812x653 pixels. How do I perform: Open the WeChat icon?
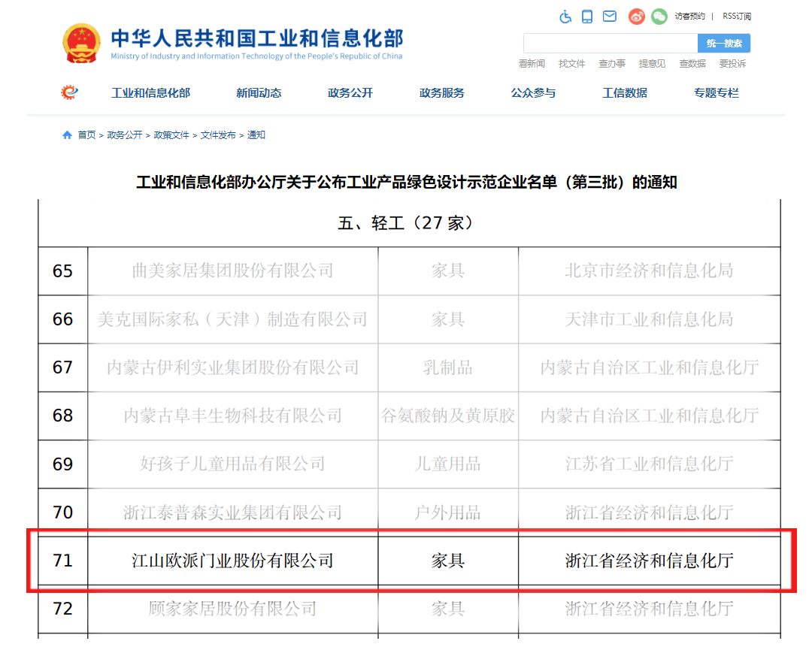coord(659,17)
